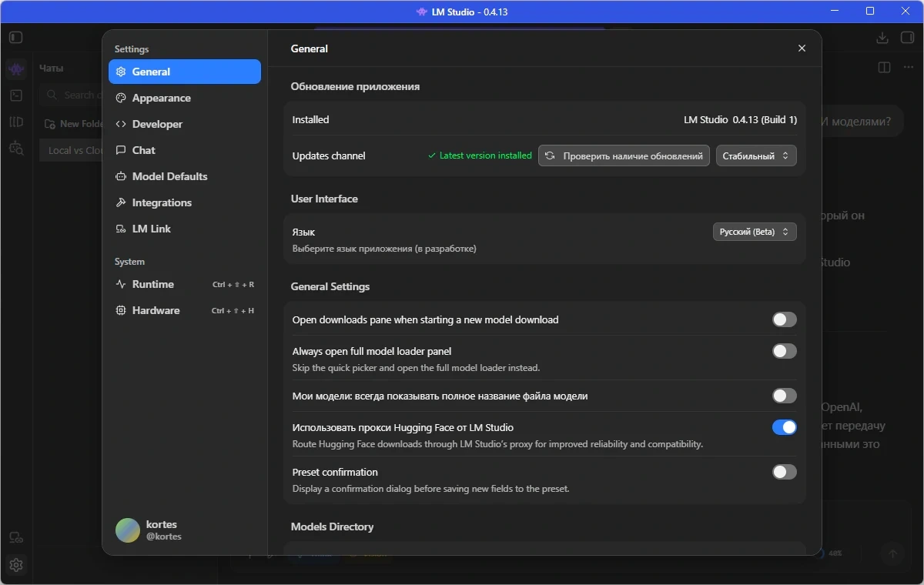The width and height of the screenshot is (924, 585).
Task: Click the Integrations plug icon
Action: tap(121, 202)
